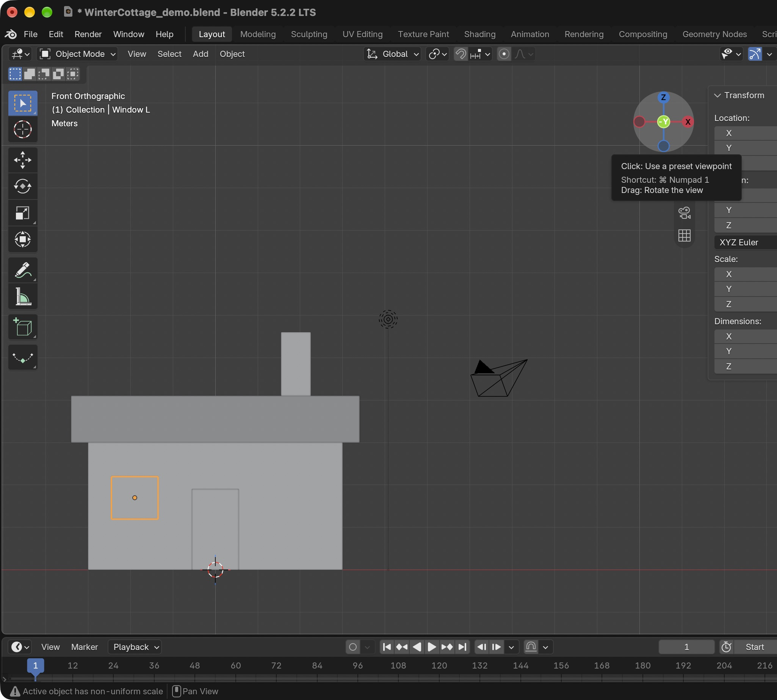Click the play animation button
The height and width of the screenshot is (700, 777).
[432, 647]
